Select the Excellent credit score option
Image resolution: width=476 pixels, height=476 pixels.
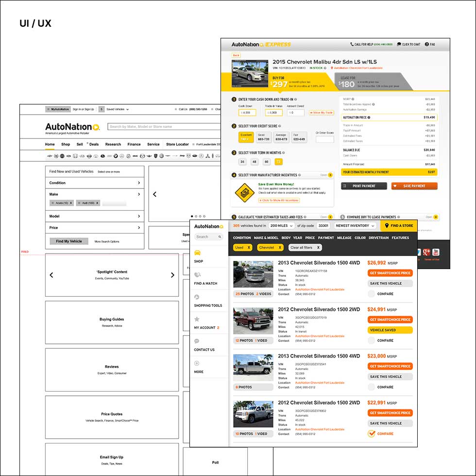[246, 137]
